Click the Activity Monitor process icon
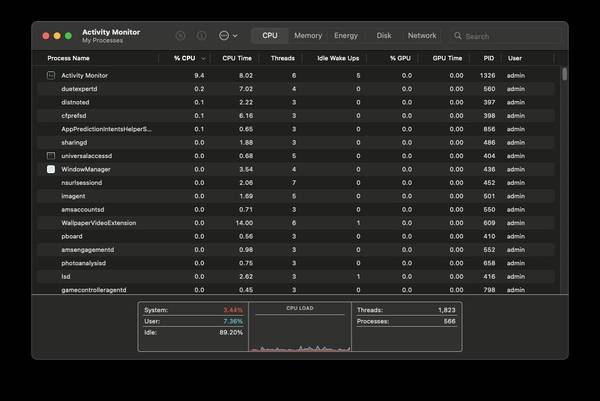Image resolution: width=600 pixels, height=401 pixels. [x=51, y=75]
